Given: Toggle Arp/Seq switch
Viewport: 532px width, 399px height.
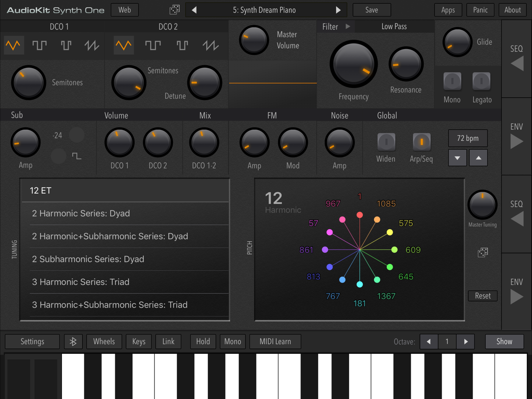Looking at the screenshot, I should 422,142.
